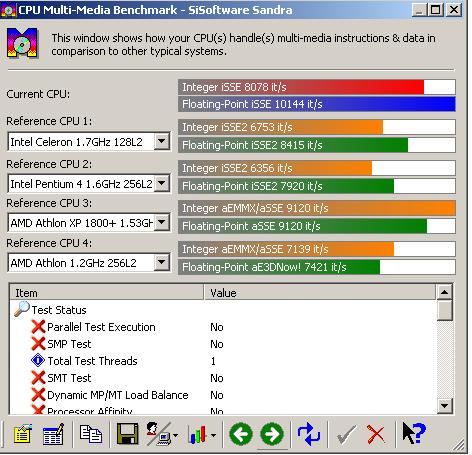
Task: Click the Floating-Point iSSE2 7920 it/s bar
Action: [317, 186]
